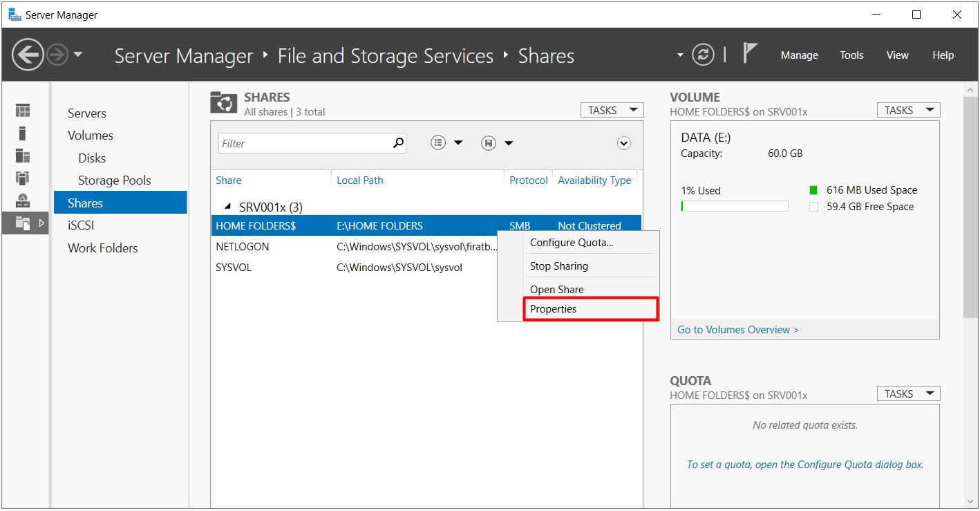Open the Help menu
980x511 pixels.
[943, 55]
